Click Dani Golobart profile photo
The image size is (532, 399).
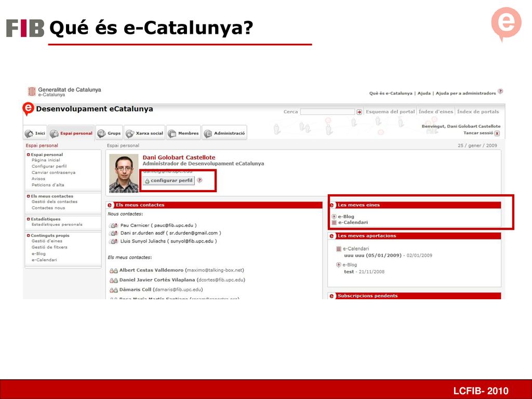click(x=124, y=174)
